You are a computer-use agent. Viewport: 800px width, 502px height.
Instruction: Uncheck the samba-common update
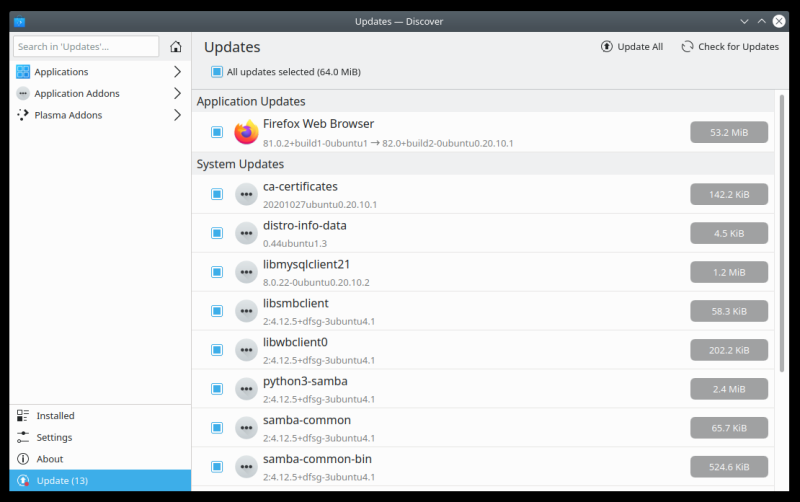pyautogui.click(x=217, y=428)
